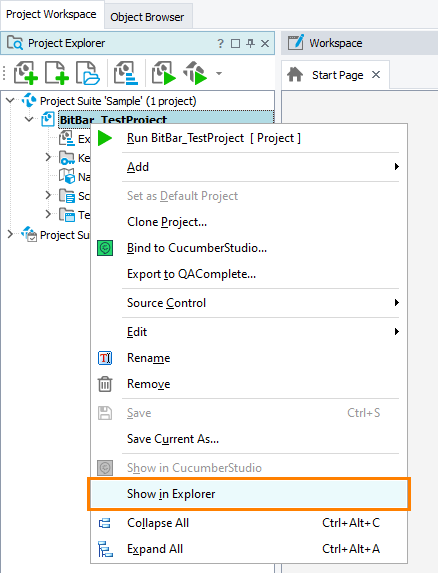Image resolution: width=438 pixels, height=573 pixels.
Task: Open the Edit submenu
Action: 248,332
